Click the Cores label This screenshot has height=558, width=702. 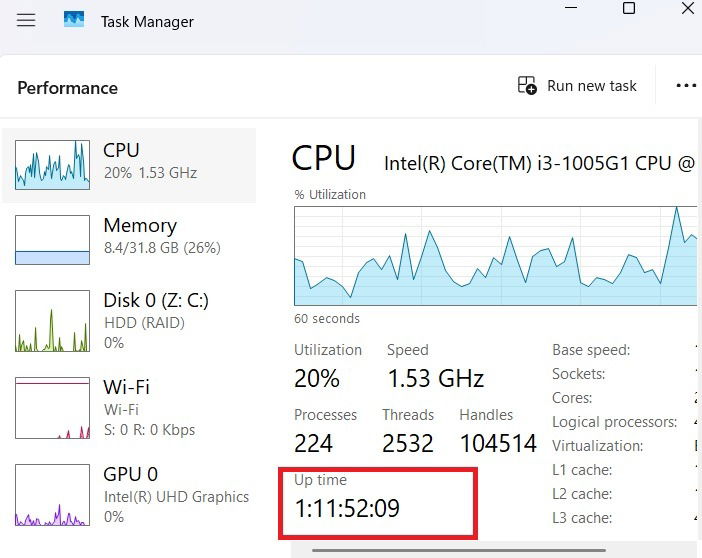tap(572, 398)
